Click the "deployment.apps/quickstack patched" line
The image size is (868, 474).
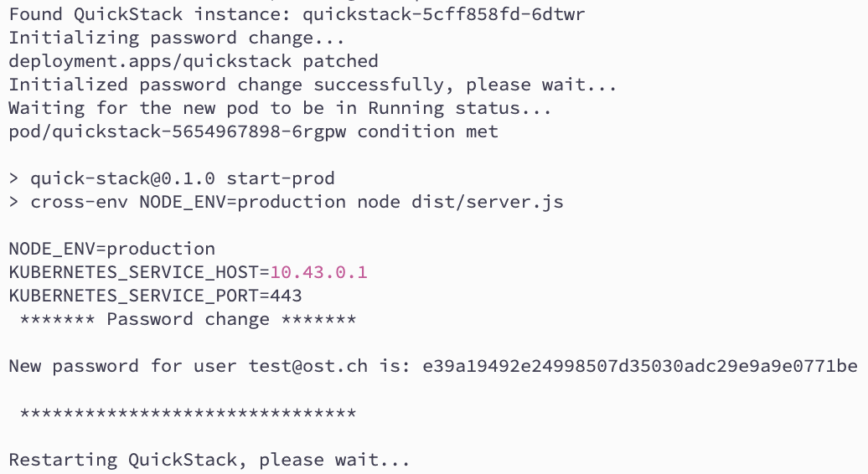[194, 61]
